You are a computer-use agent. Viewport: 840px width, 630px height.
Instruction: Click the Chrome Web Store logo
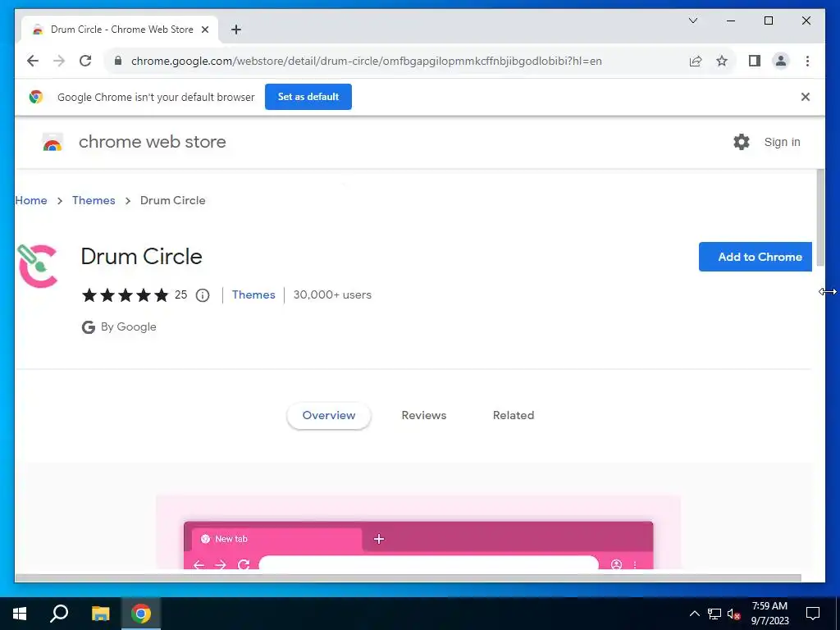pos(52,143)
